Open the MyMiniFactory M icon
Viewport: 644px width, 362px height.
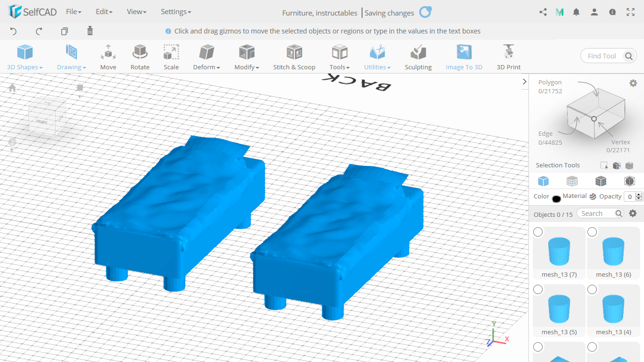pyautogui.click(x=560, y=12)
